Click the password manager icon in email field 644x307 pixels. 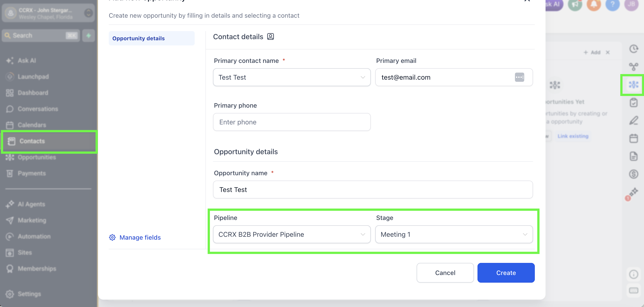(x=519, y=77)
